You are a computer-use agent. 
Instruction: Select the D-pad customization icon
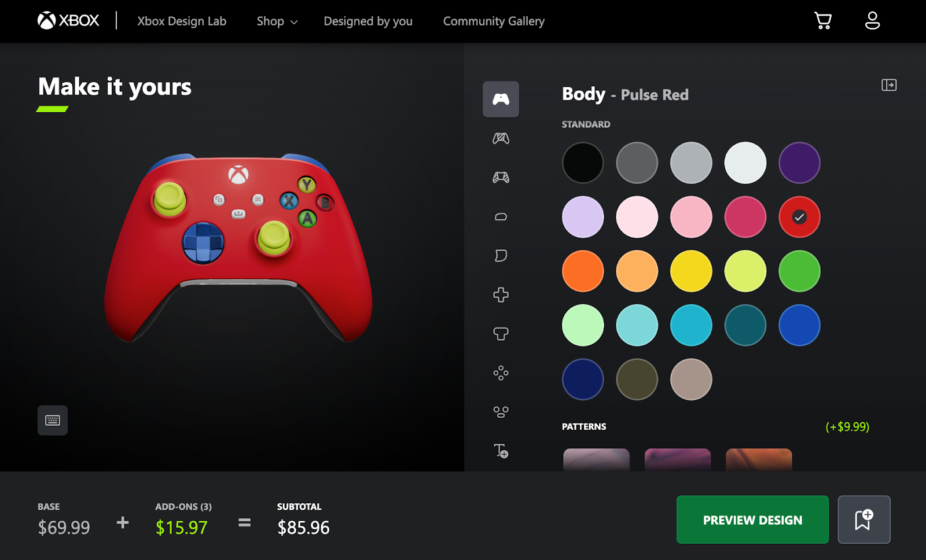click(501, 294)
